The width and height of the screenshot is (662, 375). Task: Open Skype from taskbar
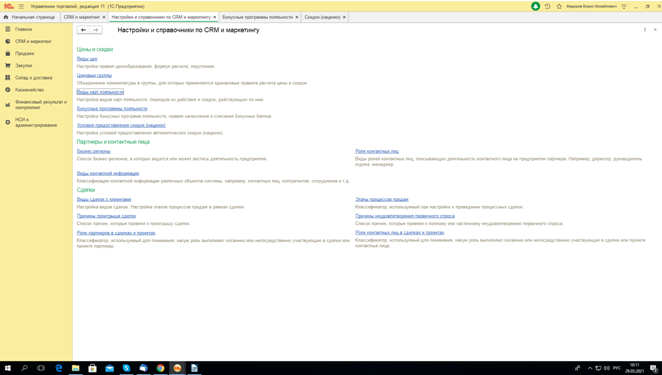point(126,368)
